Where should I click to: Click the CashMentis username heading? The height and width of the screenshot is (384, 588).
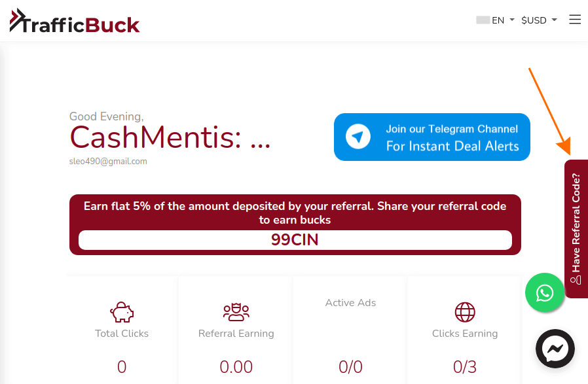170,137
